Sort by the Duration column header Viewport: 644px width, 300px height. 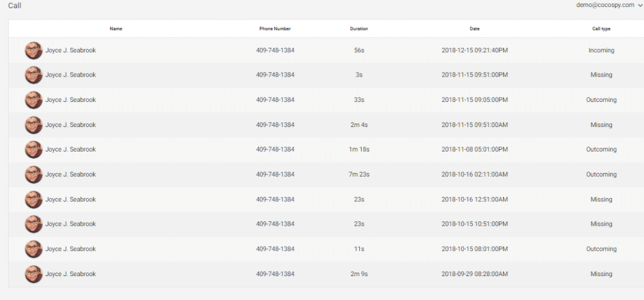[x=359, y=29]
